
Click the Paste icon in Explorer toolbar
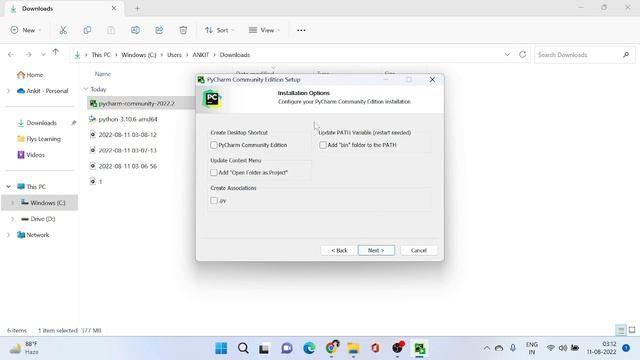point(111,30)
